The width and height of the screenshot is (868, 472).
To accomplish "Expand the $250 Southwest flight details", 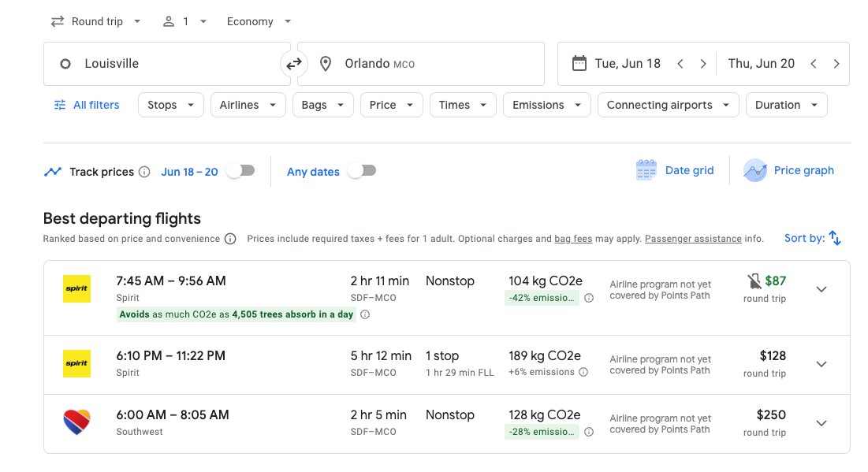I will [x=821, y=423].
